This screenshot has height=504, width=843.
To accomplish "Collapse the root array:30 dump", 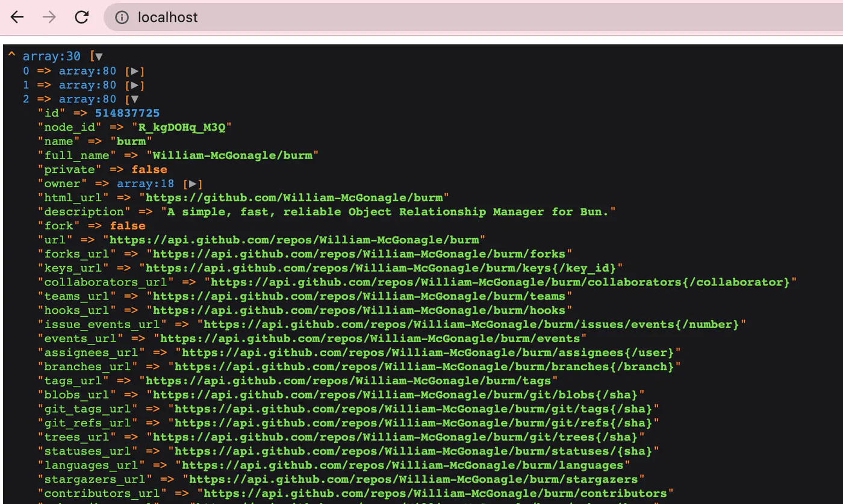I will 99,57.
